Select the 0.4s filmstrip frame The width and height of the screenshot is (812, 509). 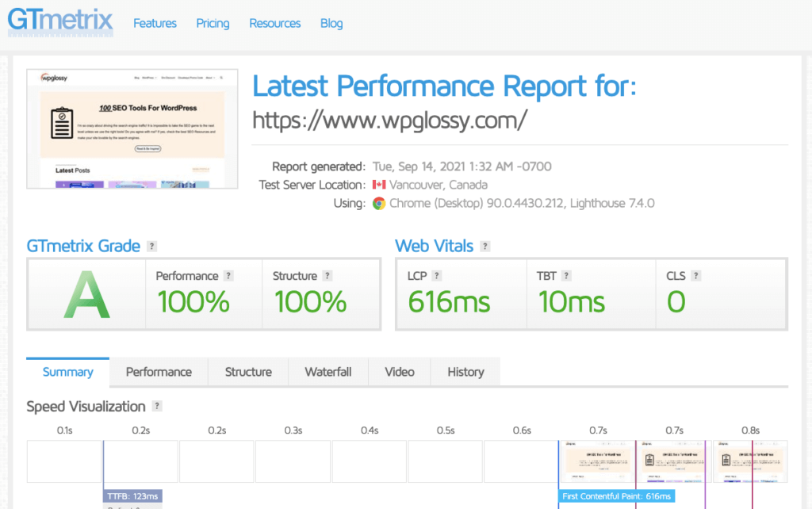(370, 461)
